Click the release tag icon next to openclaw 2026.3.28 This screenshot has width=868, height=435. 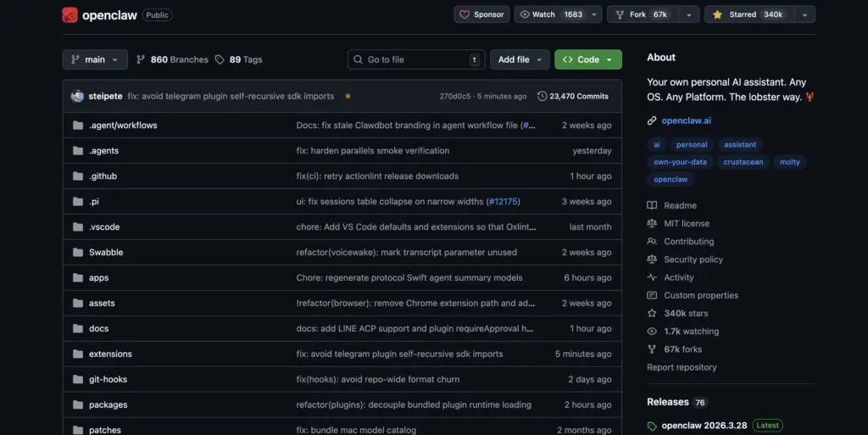[x=652, y=427]
